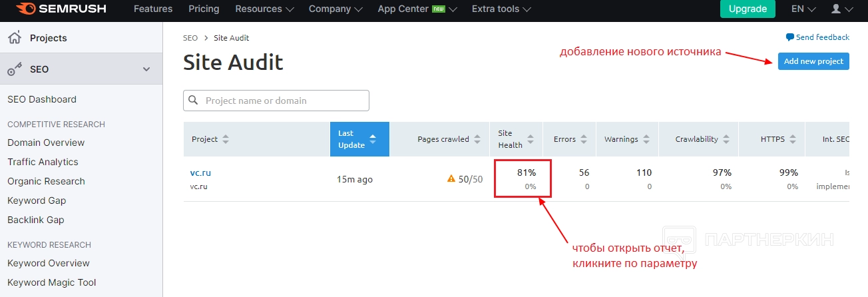Click the Semrush logo
This screenshot has width=868, height=297.
click(x=60, y=9)
